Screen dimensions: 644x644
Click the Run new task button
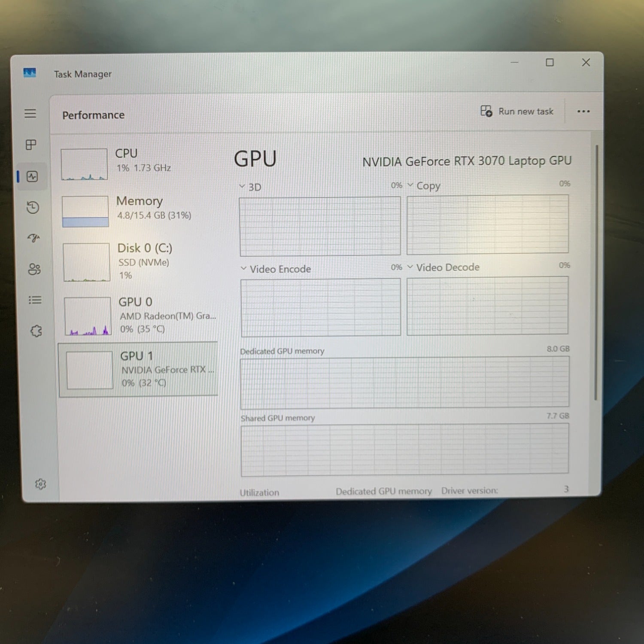pos(517,111)
